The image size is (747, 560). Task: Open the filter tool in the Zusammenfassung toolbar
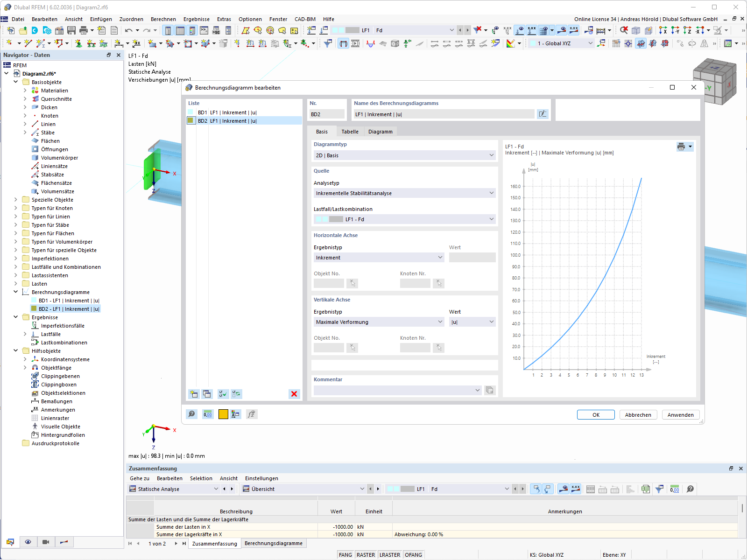(660, 489)
